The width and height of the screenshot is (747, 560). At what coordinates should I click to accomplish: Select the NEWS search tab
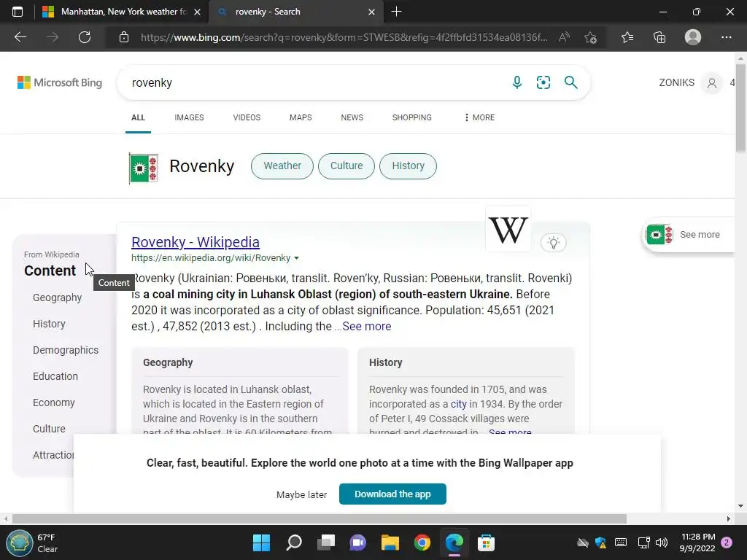click(x=352, y=117)
